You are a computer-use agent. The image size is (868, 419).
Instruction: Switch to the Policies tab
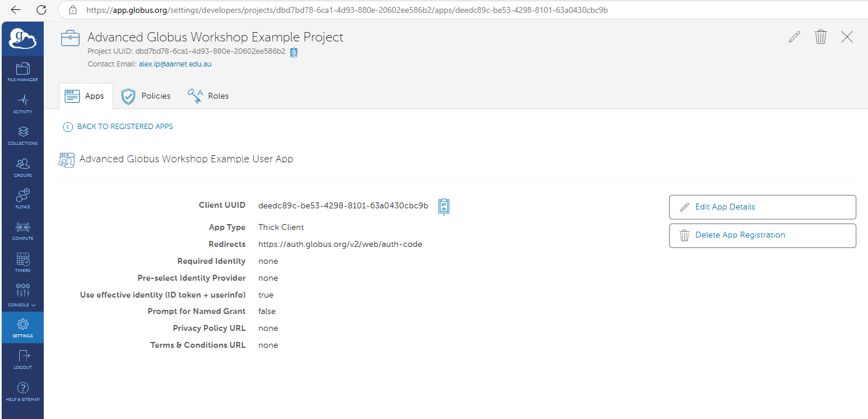pyautogui.click(x=146, y=96)
